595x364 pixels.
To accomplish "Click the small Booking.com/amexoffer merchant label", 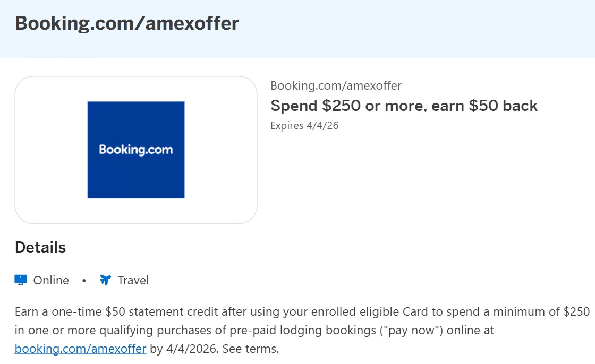I will point(336,85).
